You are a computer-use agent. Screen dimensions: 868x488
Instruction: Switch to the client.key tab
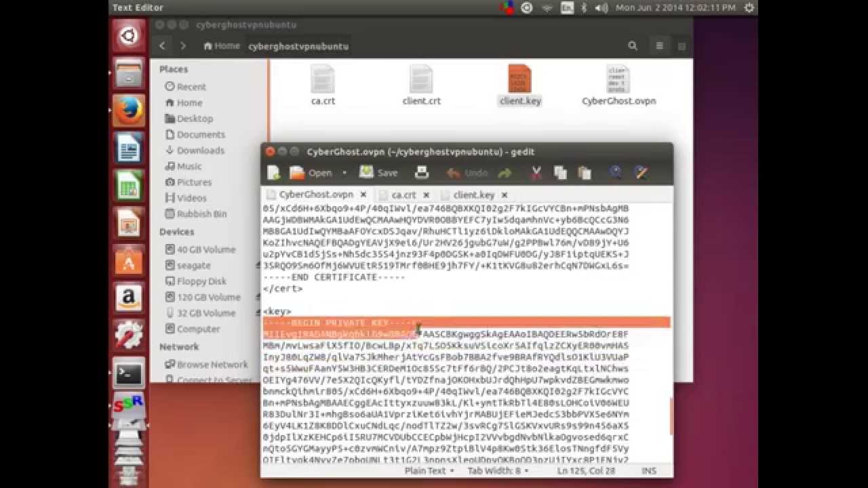(x=474, y=195)
